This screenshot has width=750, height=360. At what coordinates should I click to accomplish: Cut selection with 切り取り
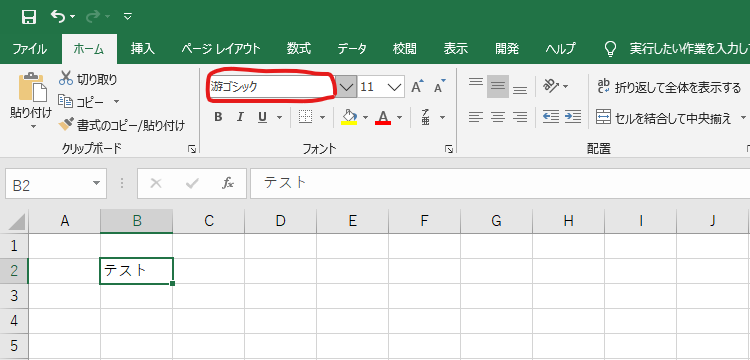tap(88, 79)
